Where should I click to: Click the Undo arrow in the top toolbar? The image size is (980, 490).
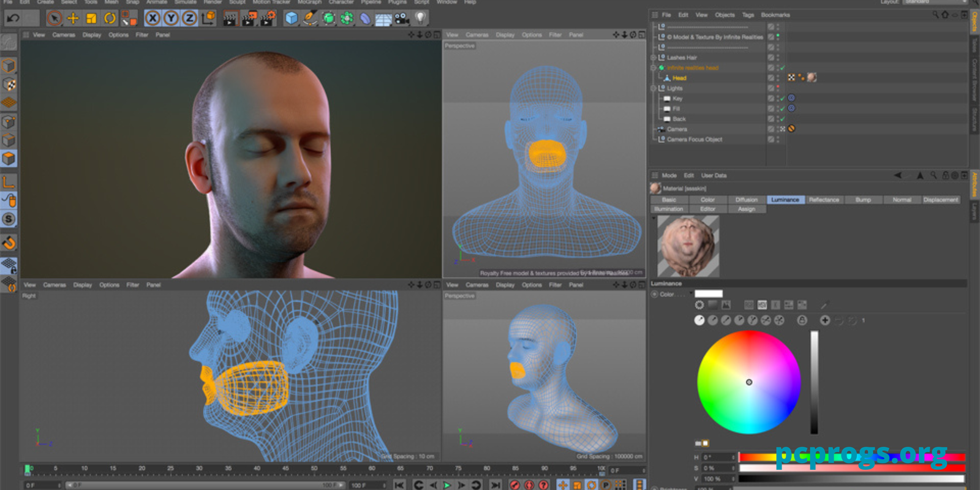click(x=12, y=18)
